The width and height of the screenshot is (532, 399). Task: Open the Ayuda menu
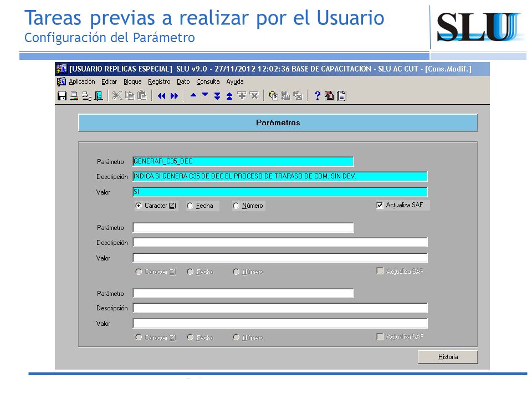click(x=235, y=82)
